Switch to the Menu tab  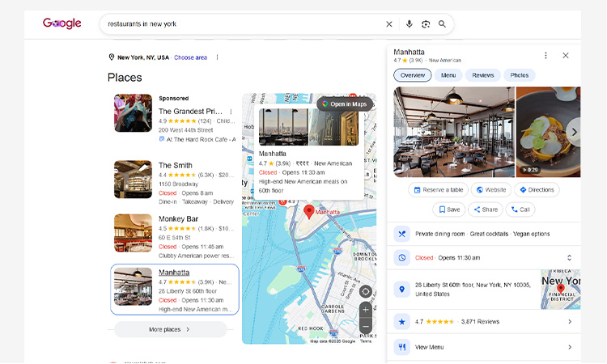(x=448, y=75)
